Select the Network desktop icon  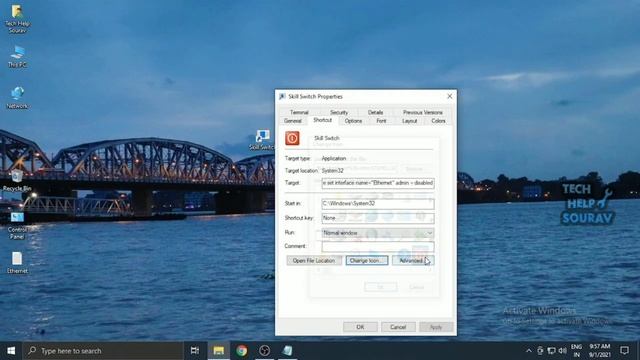pyautogui.click(x=17, y=98)
